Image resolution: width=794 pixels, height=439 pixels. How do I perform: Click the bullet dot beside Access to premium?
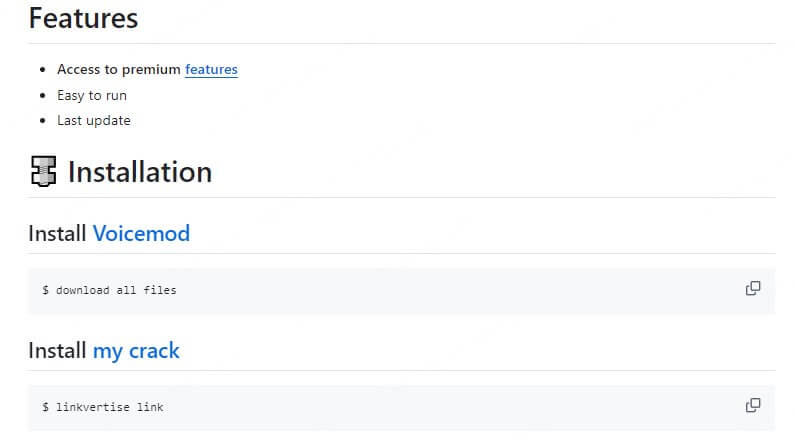coord(42,70)
